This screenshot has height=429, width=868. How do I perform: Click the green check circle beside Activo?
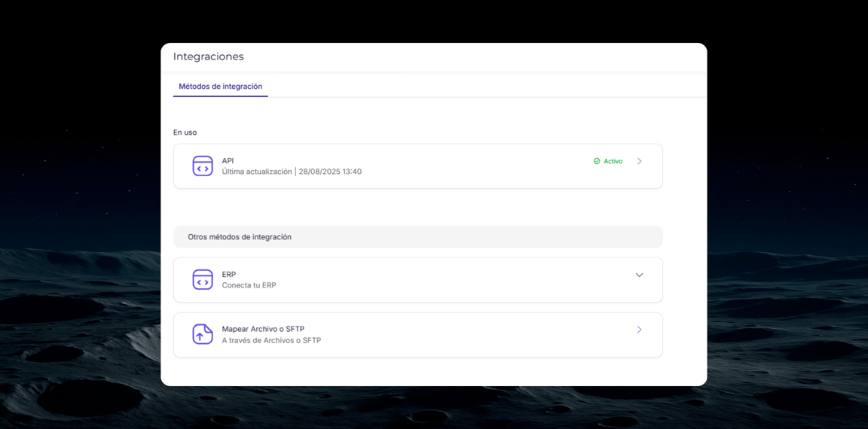(597, 161)
